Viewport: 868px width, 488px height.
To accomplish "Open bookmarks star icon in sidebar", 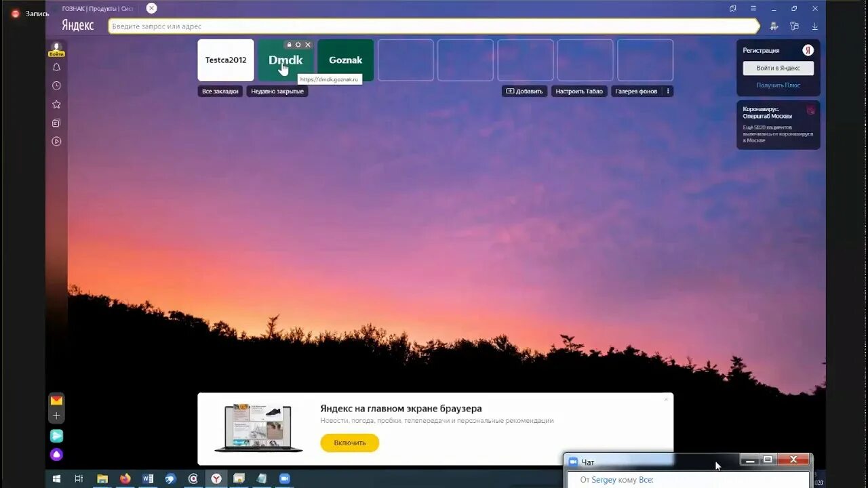I will tap(56, 104).
